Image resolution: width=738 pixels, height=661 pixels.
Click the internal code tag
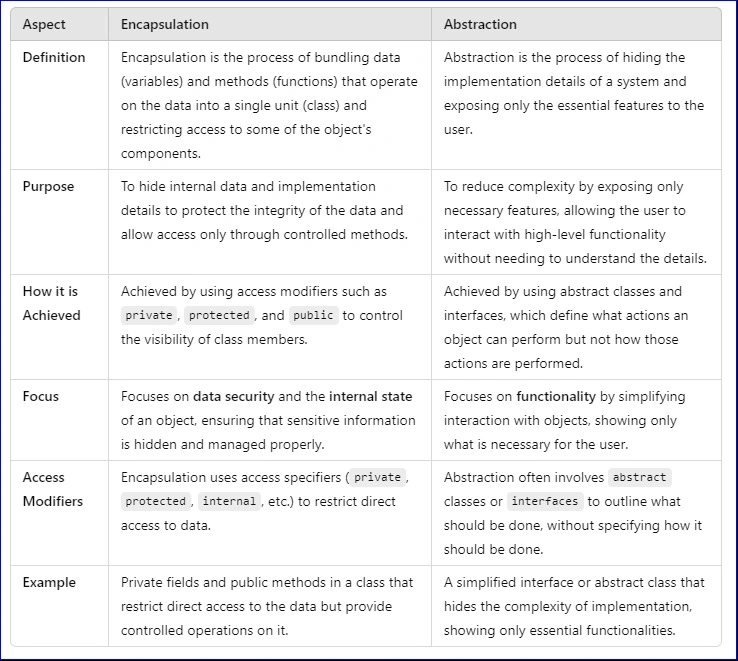[x=229, y=501]
